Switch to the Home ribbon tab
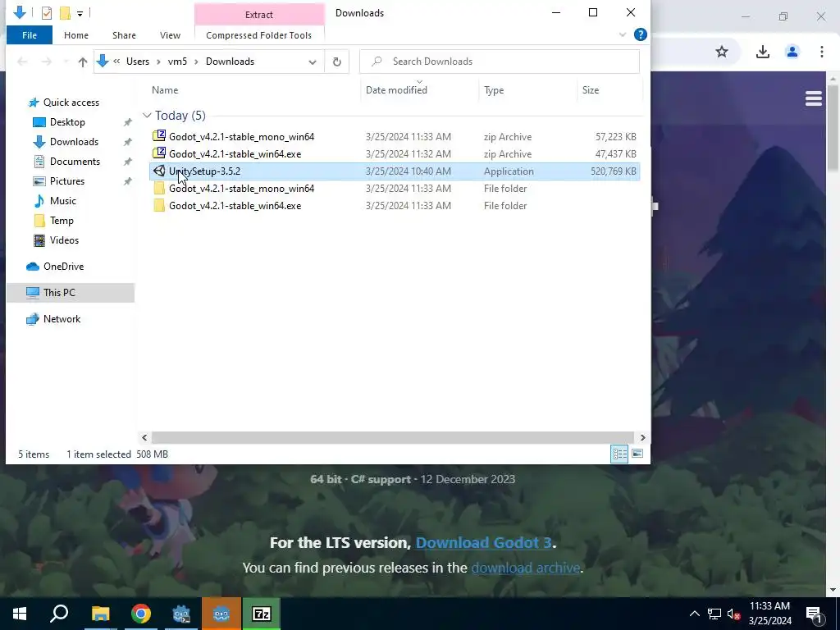840x630 pixels. (x=76, y=35)
